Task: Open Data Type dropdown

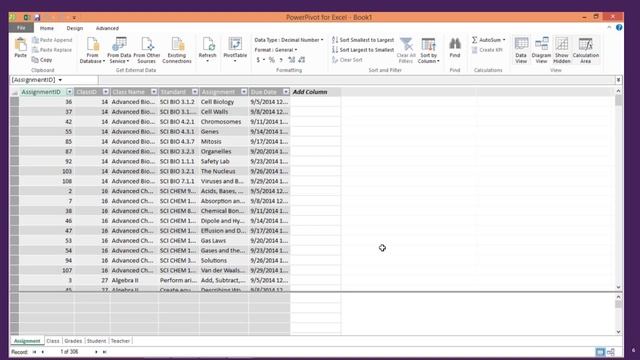Action: pyautogui.click(x=289, y=40)
